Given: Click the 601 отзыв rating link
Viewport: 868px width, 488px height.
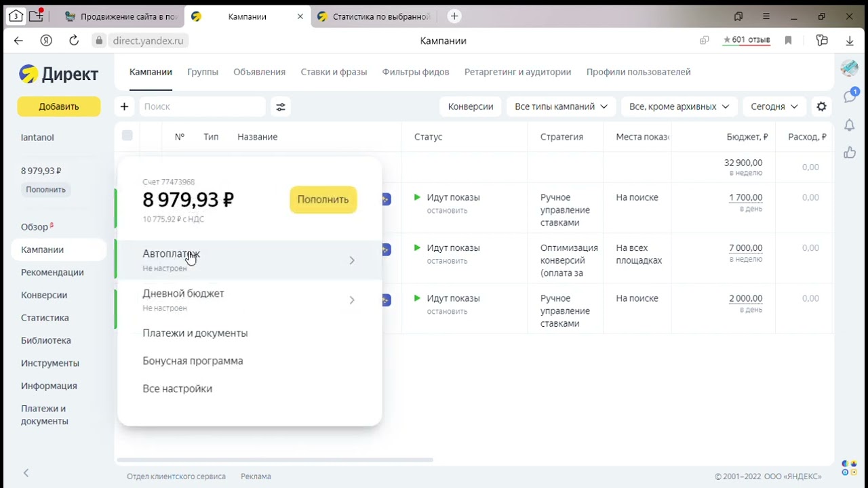Looking at the screenshot, I should pyautogui.click(x=747, y=40).
